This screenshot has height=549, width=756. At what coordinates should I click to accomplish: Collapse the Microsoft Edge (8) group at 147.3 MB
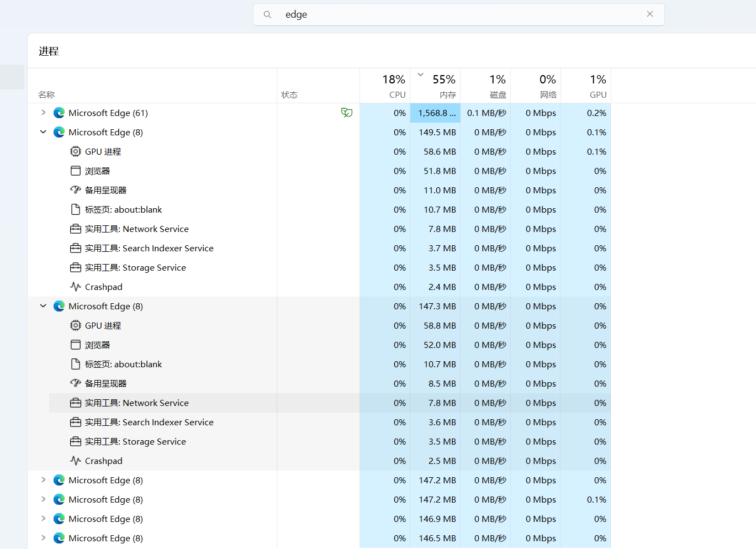pyautogui.click(x=43, y=306)
